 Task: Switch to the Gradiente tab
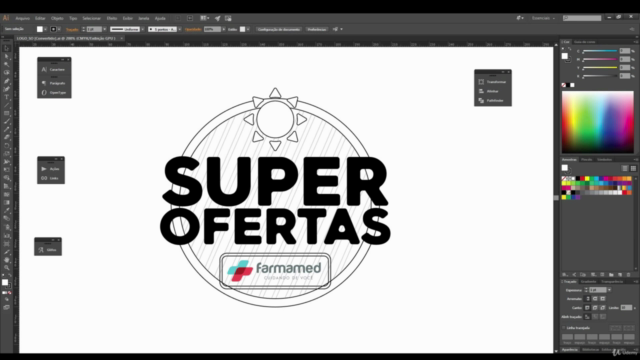[x=589, y=282]
